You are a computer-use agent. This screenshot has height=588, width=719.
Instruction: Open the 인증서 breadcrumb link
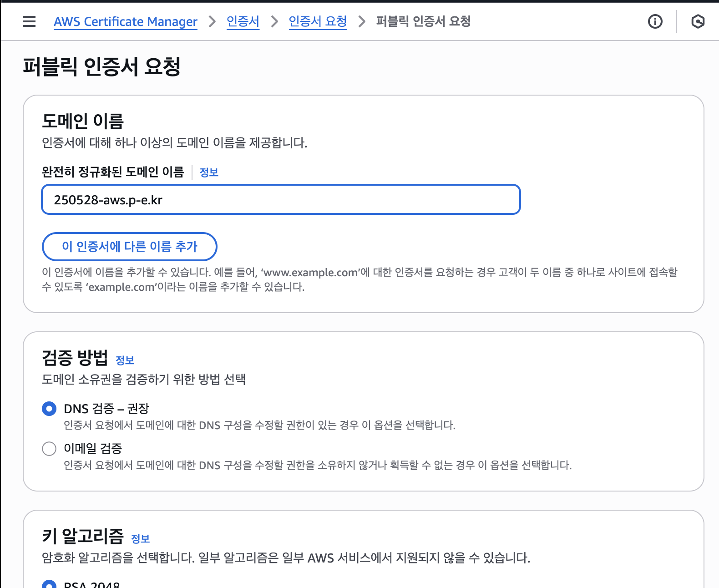pos(243,21)
